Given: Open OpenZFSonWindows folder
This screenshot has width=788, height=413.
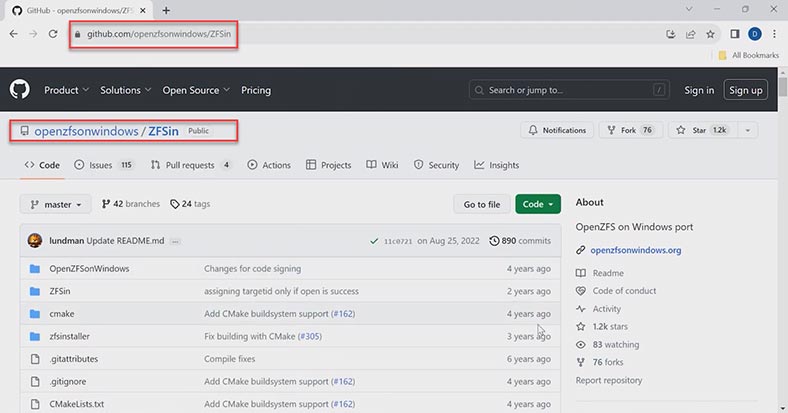Looking at the screenshot, I should coord(89,269).
